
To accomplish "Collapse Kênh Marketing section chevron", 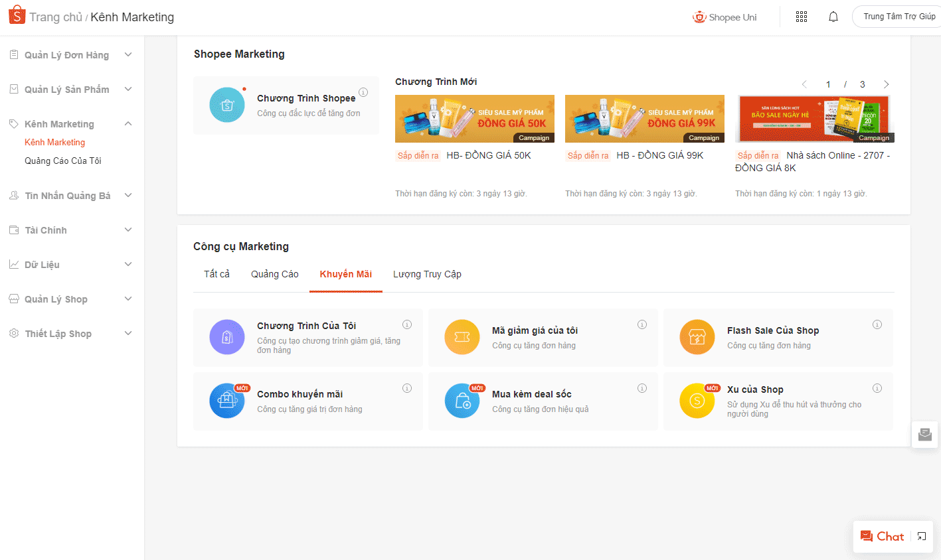I will coord(128,123).
